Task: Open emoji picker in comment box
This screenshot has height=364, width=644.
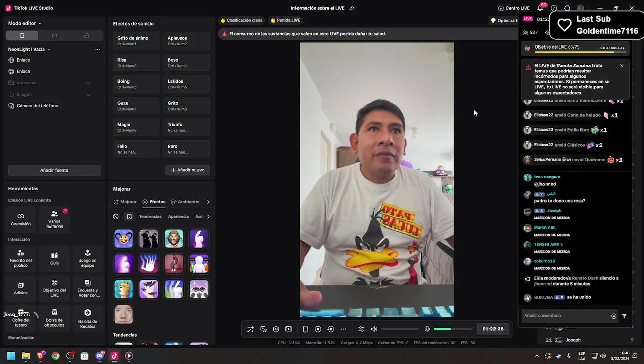Action: click(614, 316)
